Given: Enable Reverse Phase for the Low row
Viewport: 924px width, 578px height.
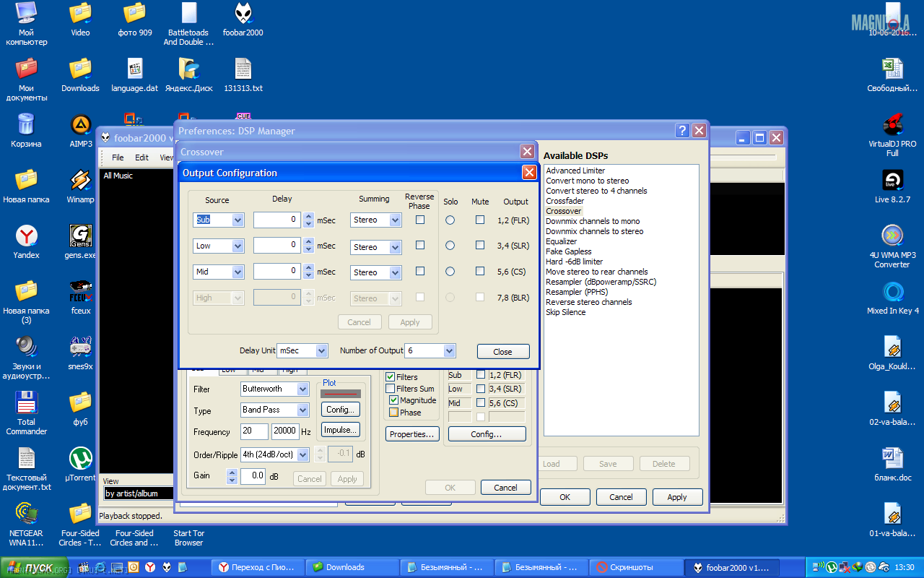Looking at the screenshot, I should (x=420, y=246).
